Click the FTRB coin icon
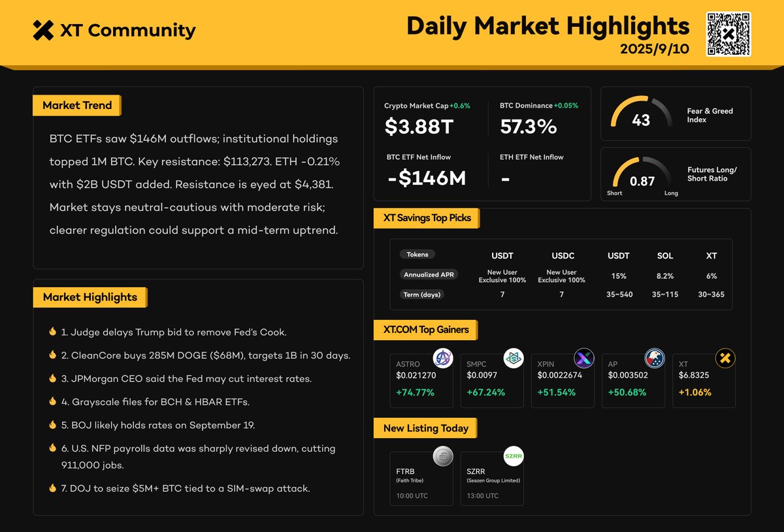784x532 pixels. pyautogui.click(x=443, y=457)
